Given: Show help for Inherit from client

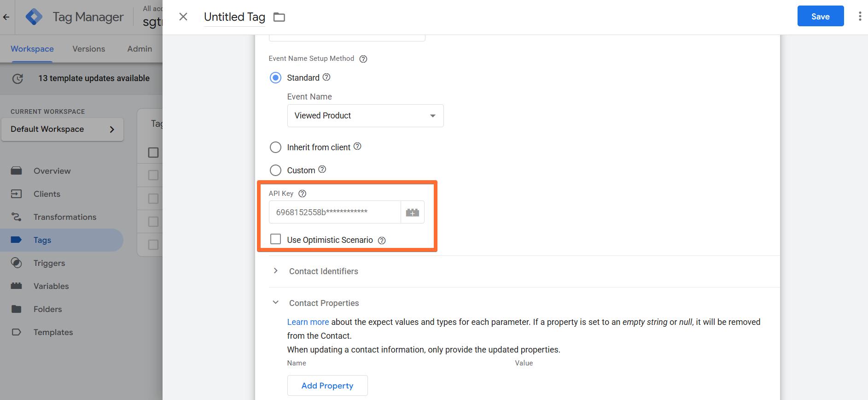Looking at the screenshot, I should 357,147.
